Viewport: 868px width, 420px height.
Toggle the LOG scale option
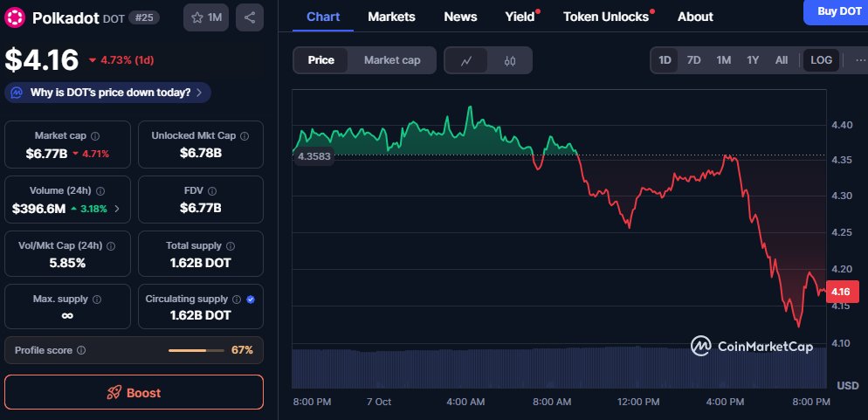click(x=821, y=60)
